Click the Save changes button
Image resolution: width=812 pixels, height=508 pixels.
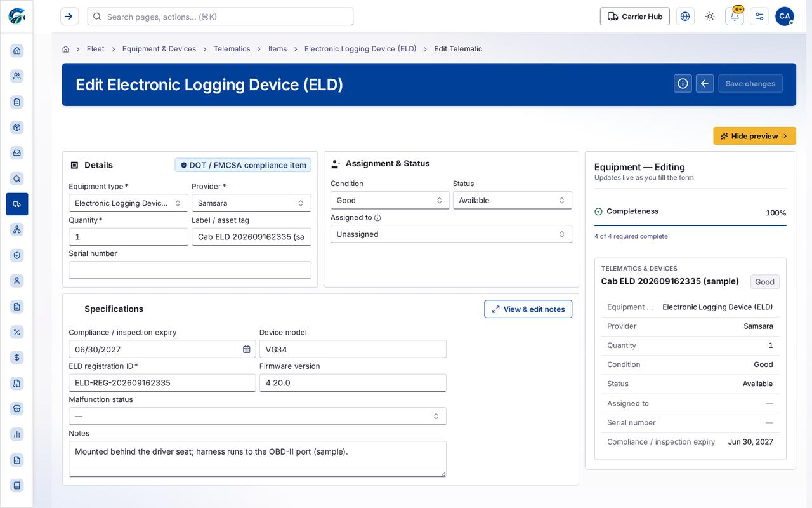click(750, 83)
